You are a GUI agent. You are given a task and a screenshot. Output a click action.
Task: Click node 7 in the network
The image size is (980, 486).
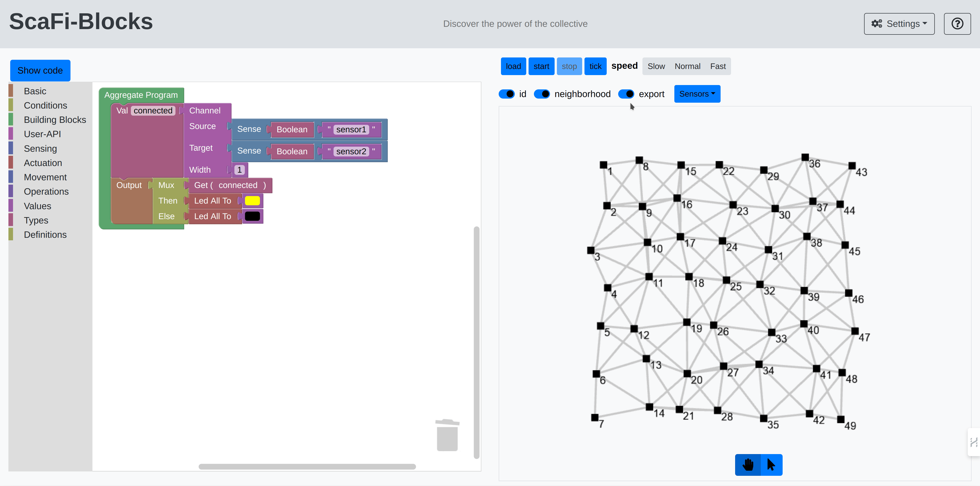(595, 418)
